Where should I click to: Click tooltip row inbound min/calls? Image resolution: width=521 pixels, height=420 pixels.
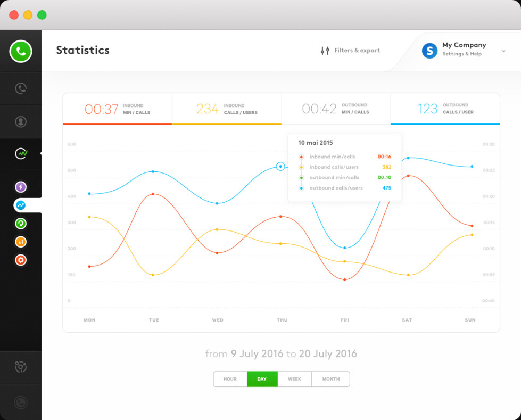(345, 157)
